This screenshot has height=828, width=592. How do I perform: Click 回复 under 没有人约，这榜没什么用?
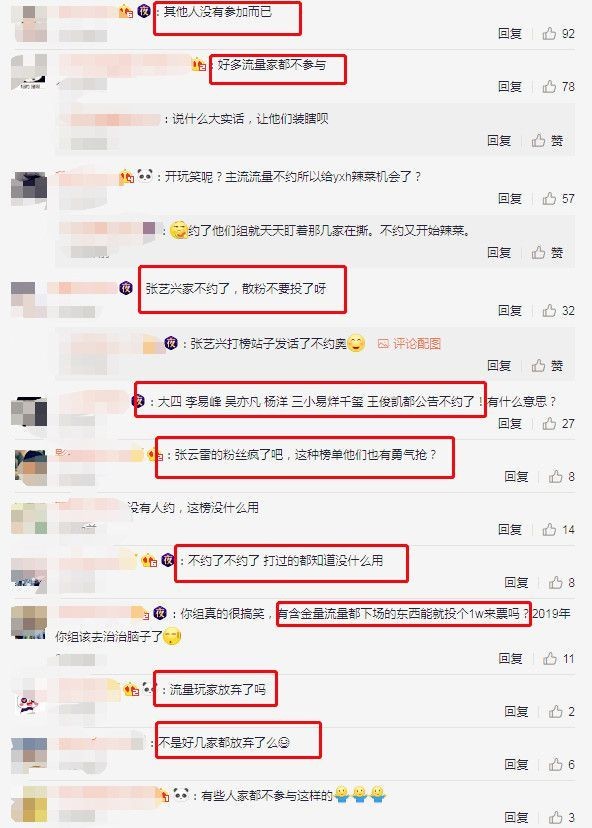pyautogui.click(x=510, y=530)
